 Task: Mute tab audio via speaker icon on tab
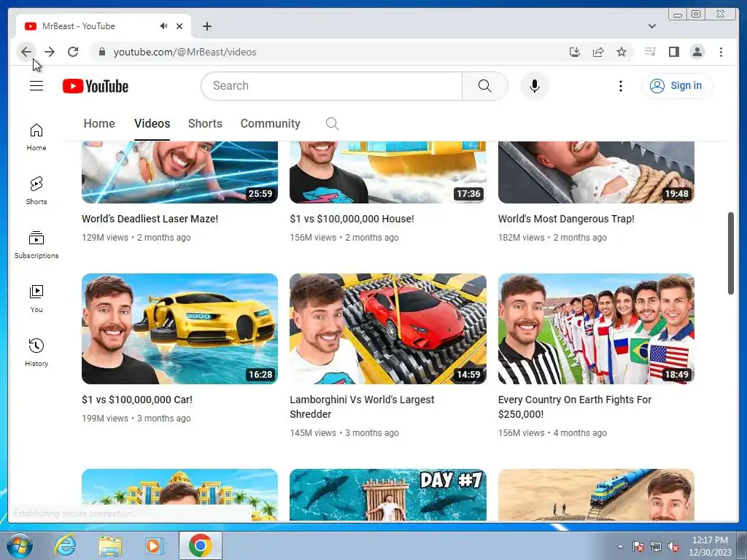pos(163,26)
